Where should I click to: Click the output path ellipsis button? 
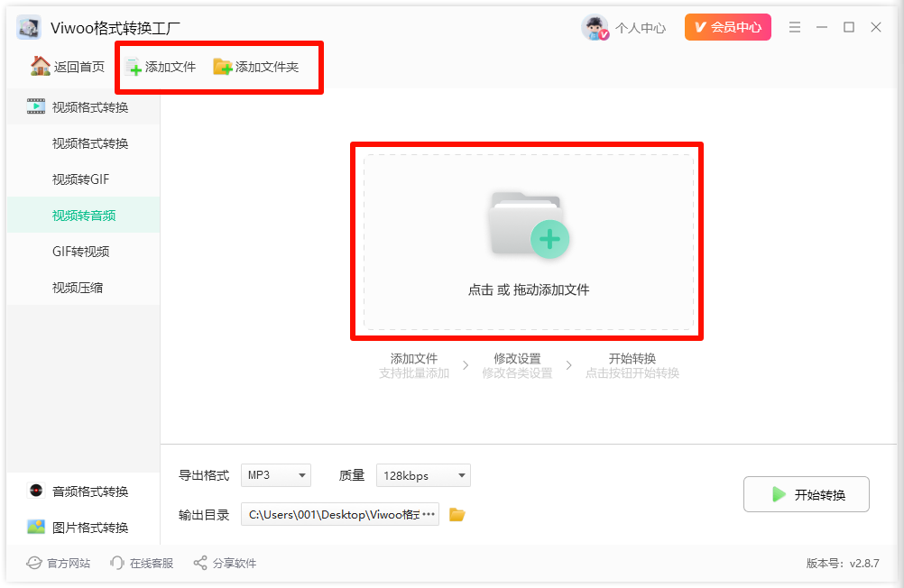pos(429,514)
